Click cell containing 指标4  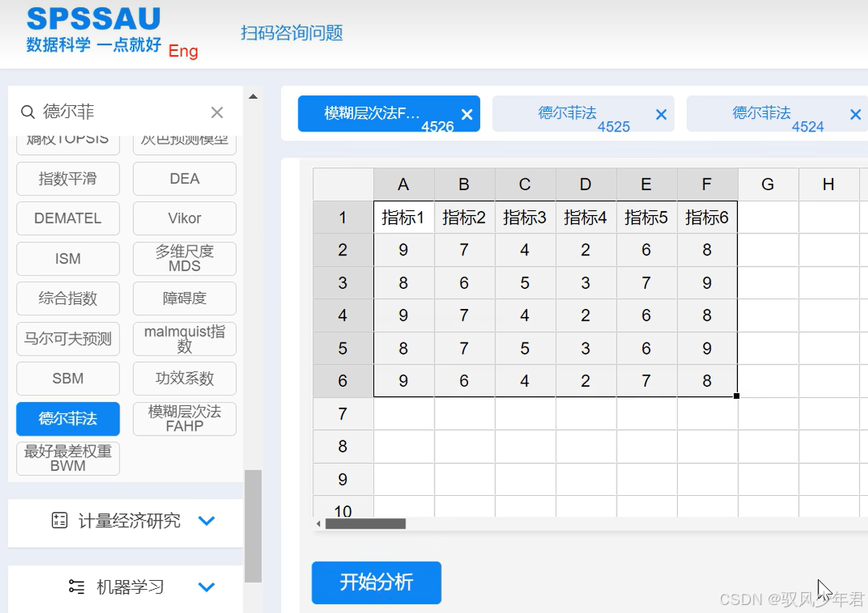(585, 217)
